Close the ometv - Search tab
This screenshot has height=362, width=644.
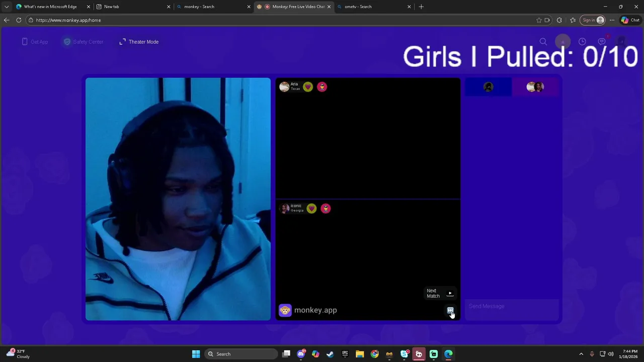click(x=409, y=7)
